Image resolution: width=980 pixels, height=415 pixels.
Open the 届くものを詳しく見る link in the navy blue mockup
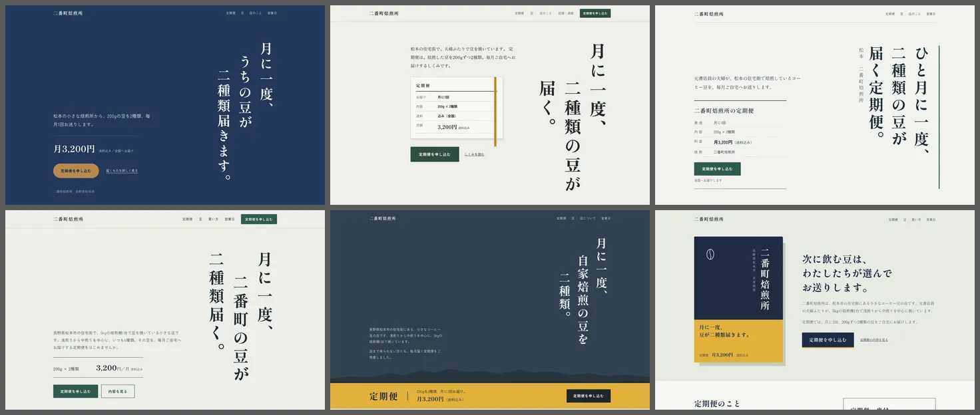pyautogui.click(x=122, y=171)
